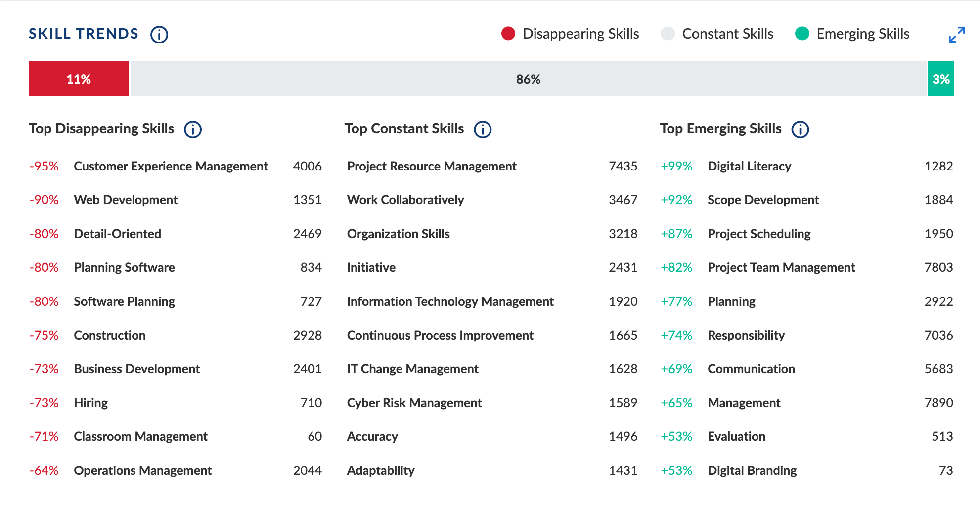
Task: Click the +92% value for Scope Development
Action: (x=676, y=200)
